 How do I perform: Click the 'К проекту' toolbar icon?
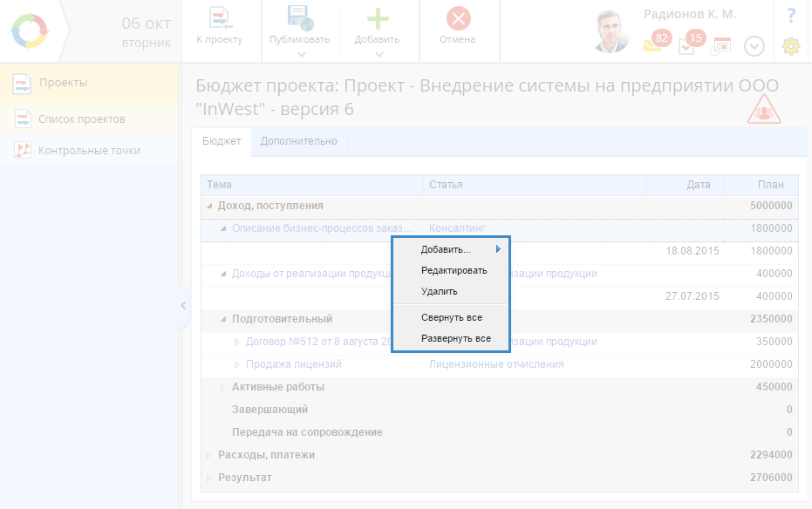coord(219,19)
